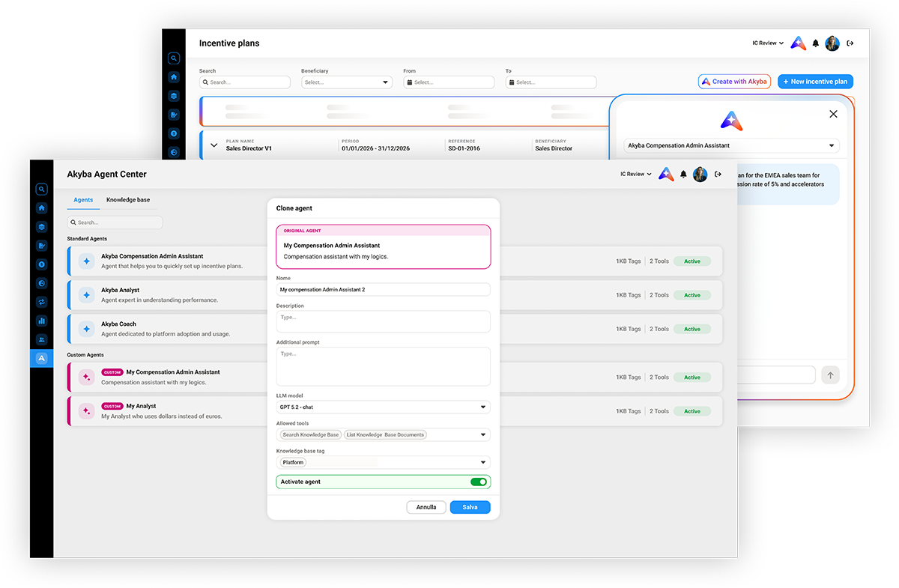
Task: Open the bar chart icon in Agent Center sidebar
Action: (x=41, y=321)
